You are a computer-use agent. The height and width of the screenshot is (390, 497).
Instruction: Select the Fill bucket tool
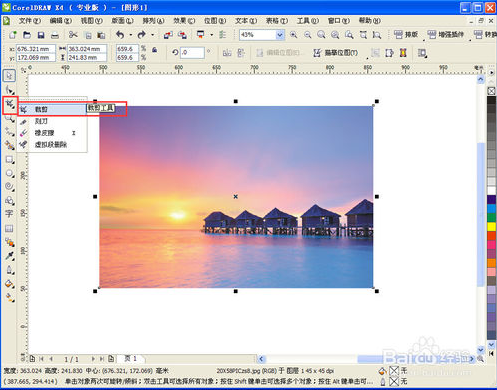click(9, 284)
